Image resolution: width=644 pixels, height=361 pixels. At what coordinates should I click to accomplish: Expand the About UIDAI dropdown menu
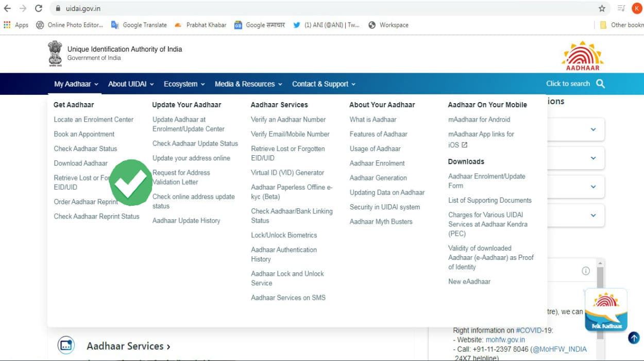pos(131,84)
